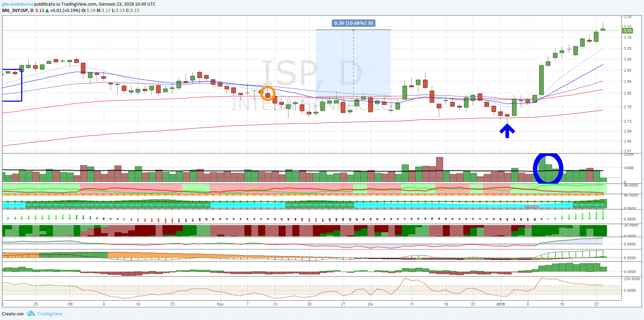Click the 2018 year date axis label
Screen dimensions: 644x320
coord(500,304)
